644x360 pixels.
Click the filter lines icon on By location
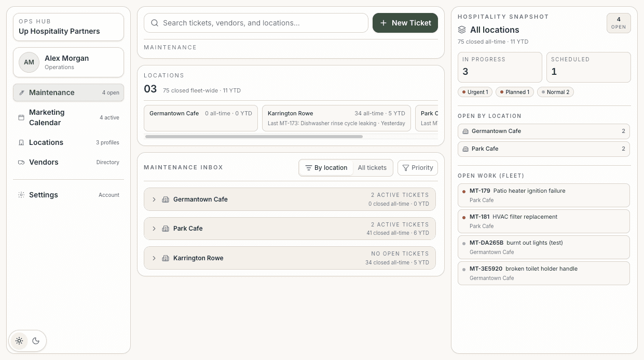tap(308, 168)
